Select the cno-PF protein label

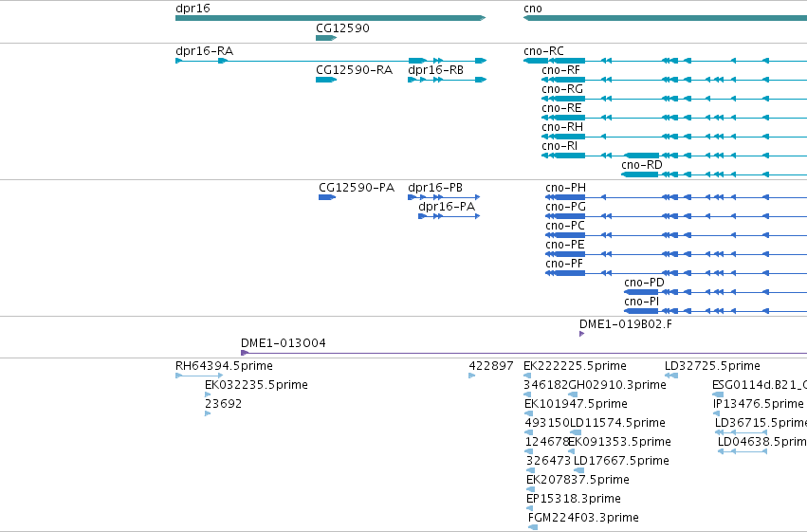click(564, 264)
